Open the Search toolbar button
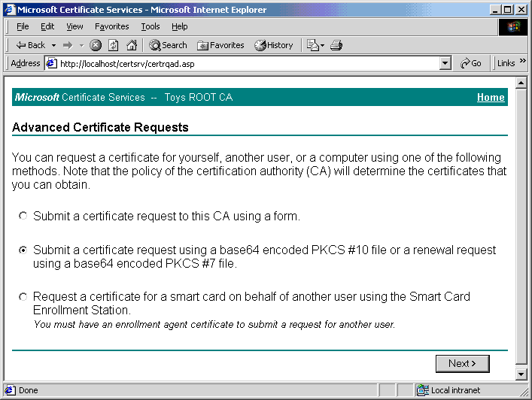The width and height of the screenshot is (532, 400). [168, 45]
